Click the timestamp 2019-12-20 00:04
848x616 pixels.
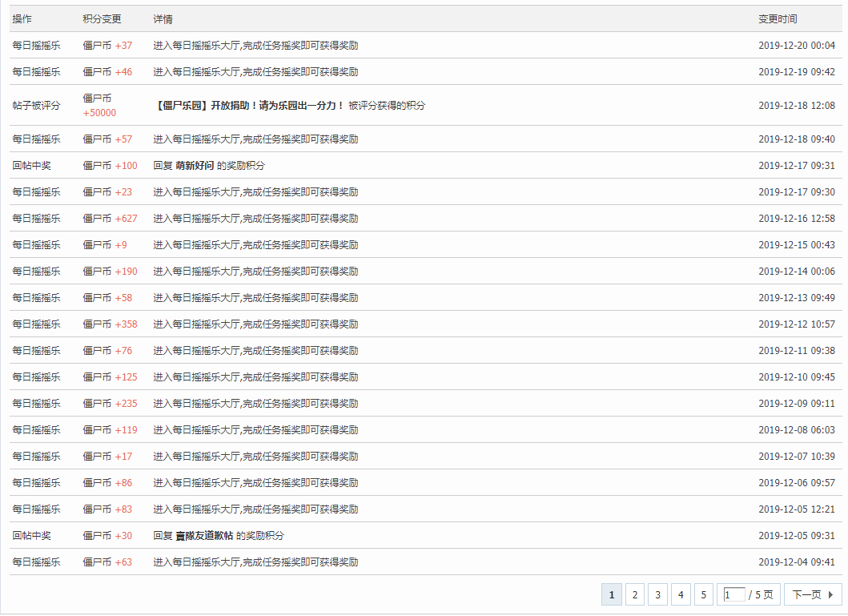(x=796, y=46)
